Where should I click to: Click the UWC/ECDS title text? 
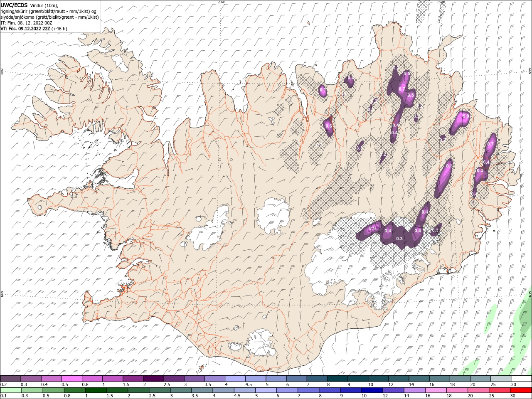click(14, 5)
